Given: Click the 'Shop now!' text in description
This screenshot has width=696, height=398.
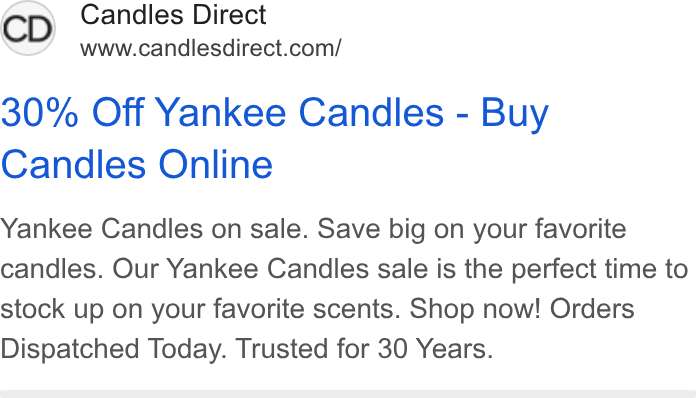Looking at the screenshot, I should coord(475,308).
